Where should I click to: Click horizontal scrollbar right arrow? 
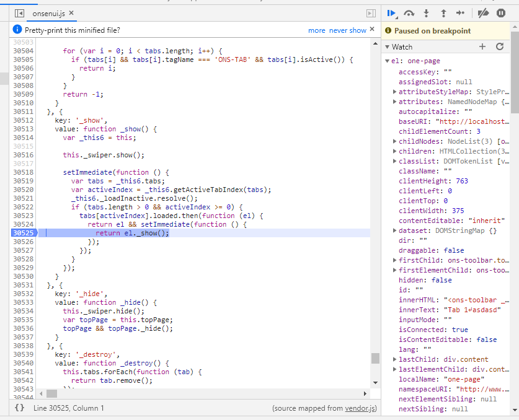365,393
